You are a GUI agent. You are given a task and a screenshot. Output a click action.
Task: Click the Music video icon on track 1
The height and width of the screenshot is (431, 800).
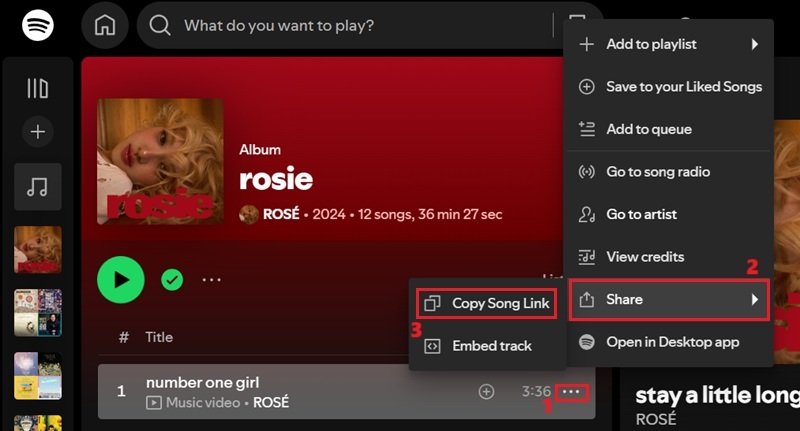click(x=153, y=403)
